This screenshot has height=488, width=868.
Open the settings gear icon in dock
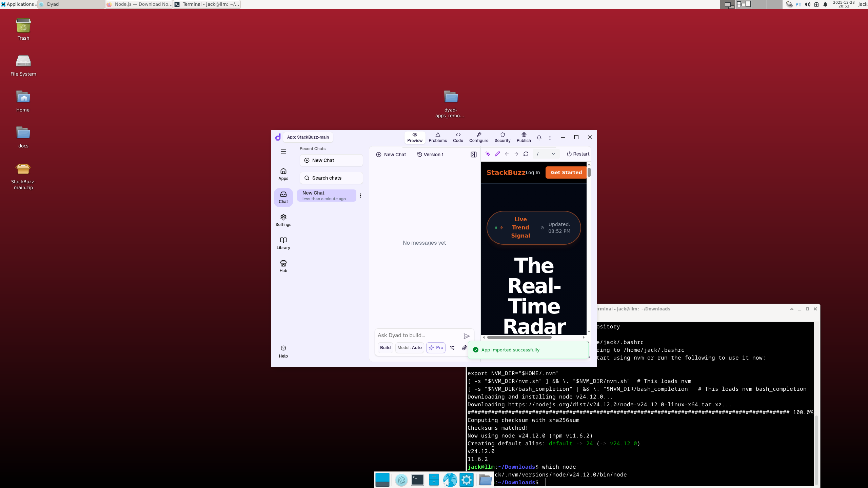466,480
